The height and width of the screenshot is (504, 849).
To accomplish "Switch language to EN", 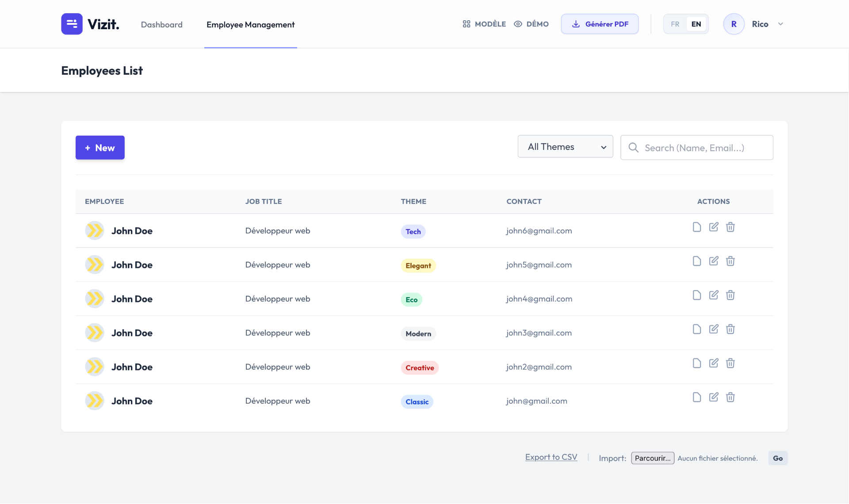I will pyautogui.click(x=696, y=24).
